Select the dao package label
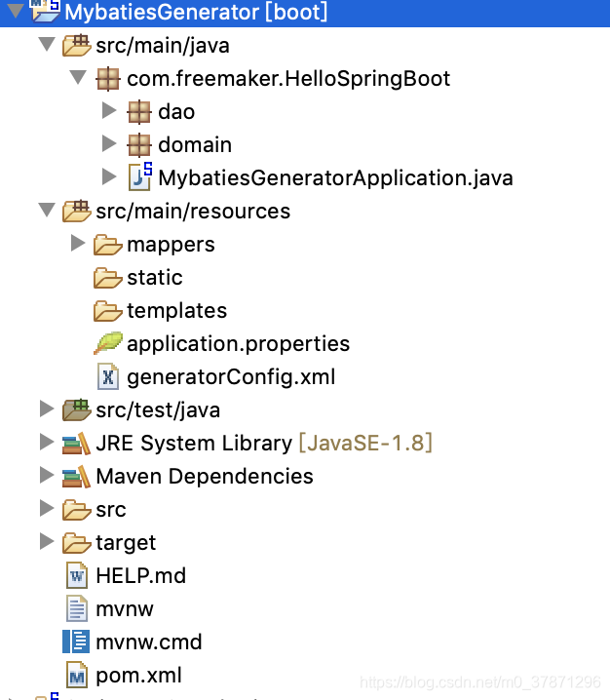 (176, 112)
